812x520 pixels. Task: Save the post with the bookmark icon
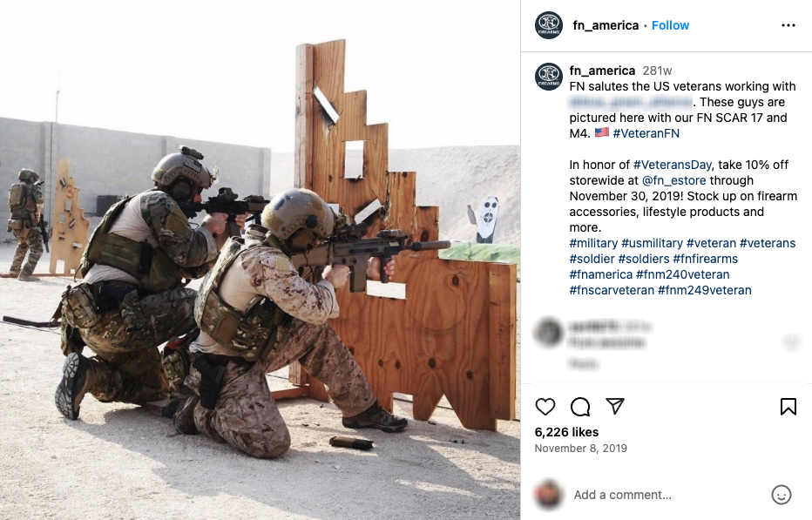click(x=788, y=407)
